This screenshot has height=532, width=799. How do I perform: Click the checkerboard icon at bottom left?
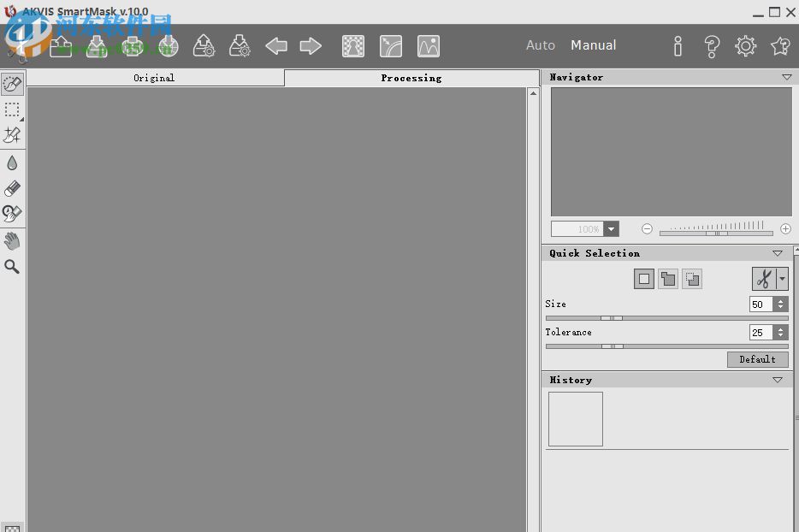(12, 528)
